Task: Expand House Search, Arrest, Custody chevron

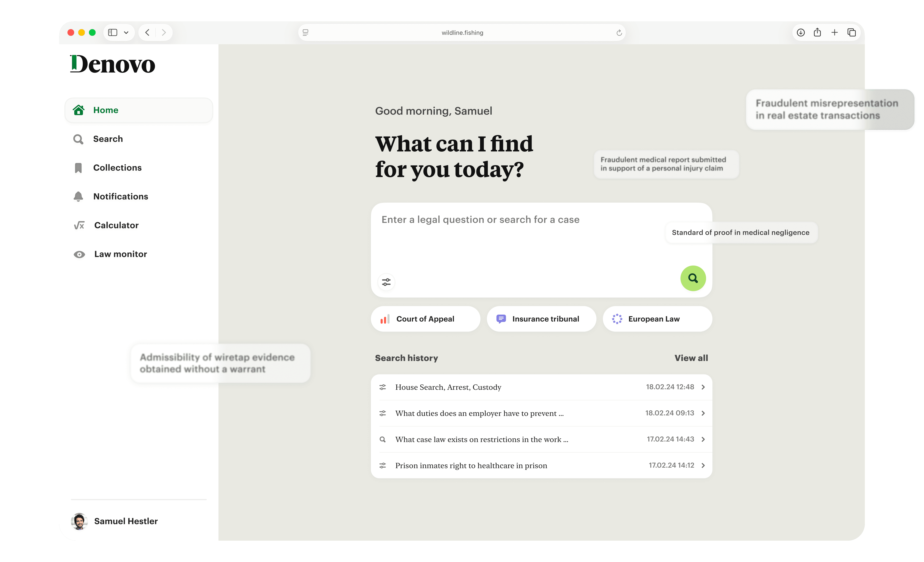Action: coord(703,387)
